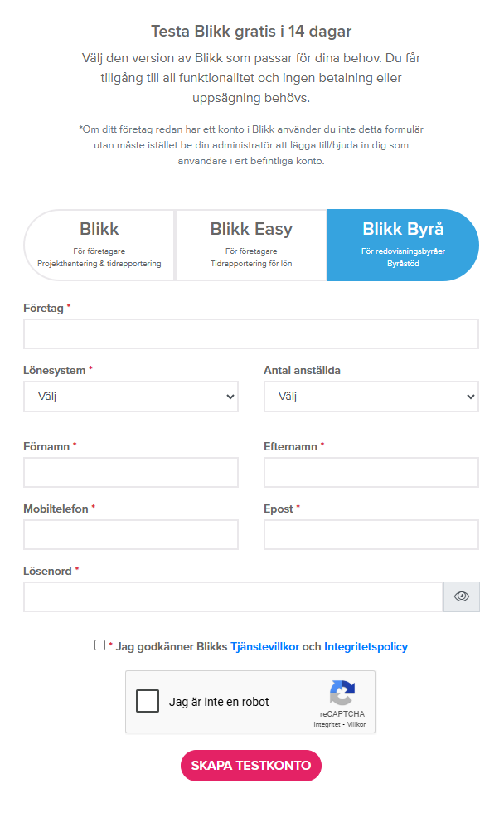Viewport: 504px width, 813px height.
Task: Open the Lönesystem dropdown
Action: (x=131, y=397)
